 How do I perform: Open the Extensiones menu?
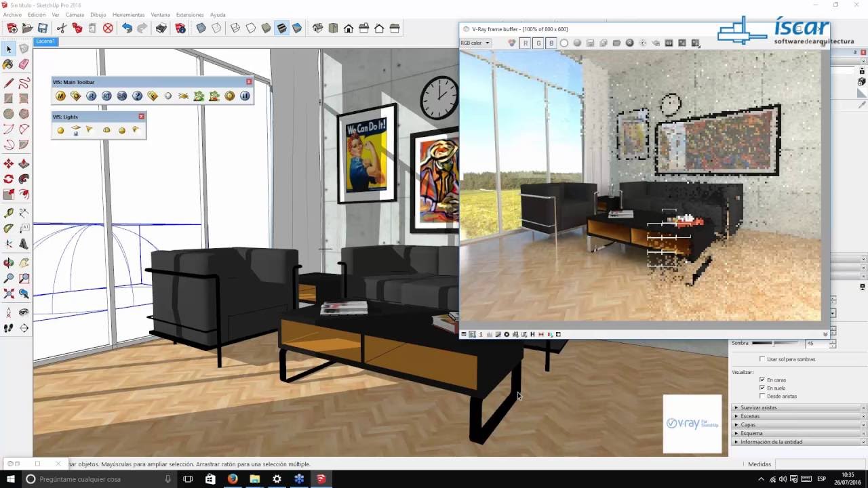[x=190, y=14]
